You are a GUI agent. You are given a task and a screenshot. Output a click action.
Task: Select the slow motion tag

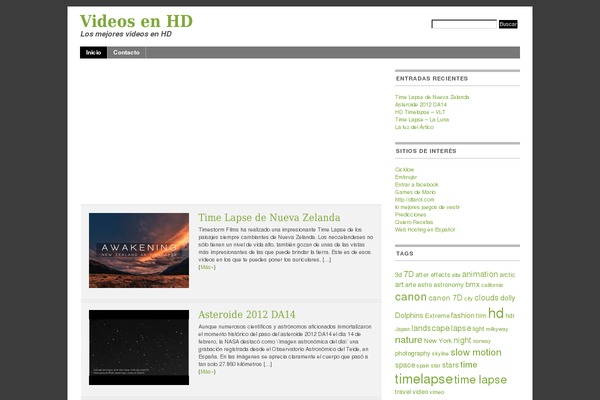[x=476, y=352]
